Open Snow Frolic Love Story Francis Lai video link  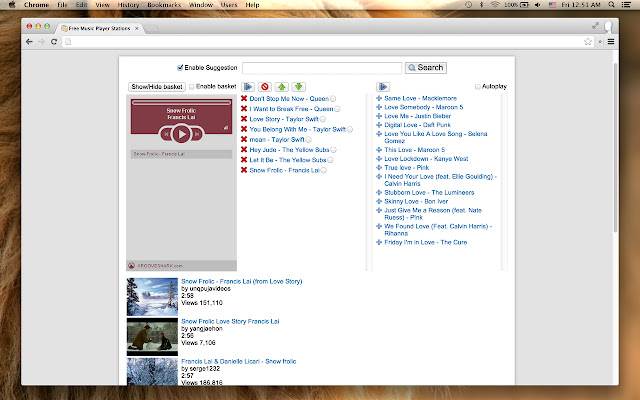pyautogui.click(x=230, y=321)
